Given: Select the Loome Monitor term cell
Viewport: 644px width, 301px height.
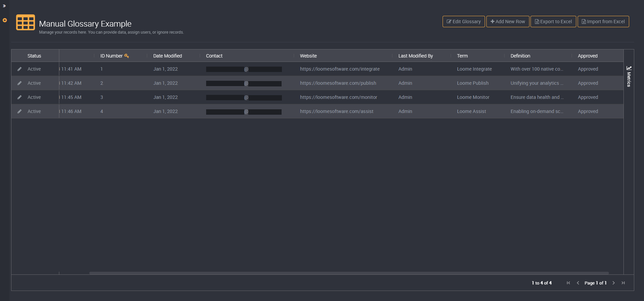Looking at the screenshot, I should [473, 97].
